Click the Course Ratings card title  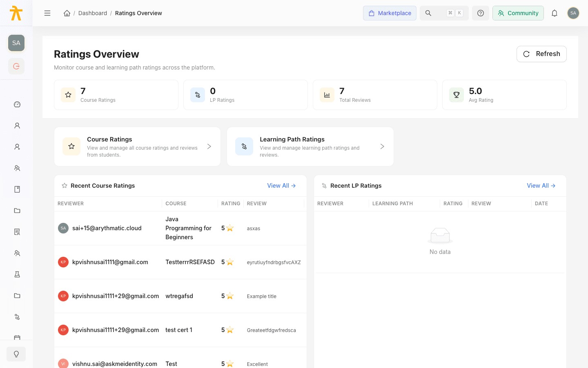[109, 139]
